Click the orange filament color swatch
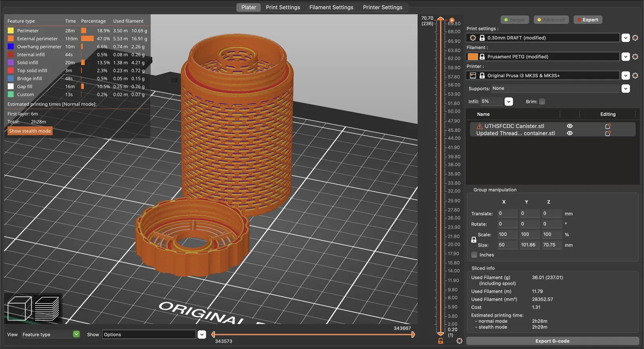 473,57
